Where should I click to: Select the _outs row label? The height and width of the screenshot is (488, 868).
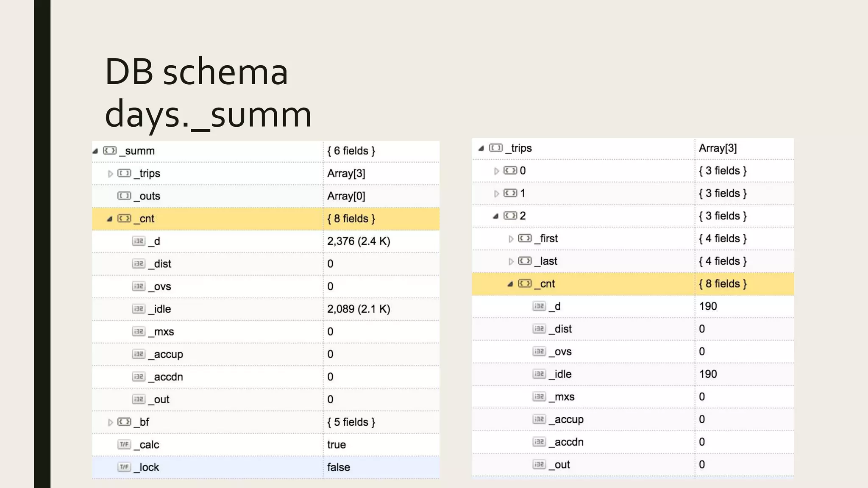(x=147, y=196)
